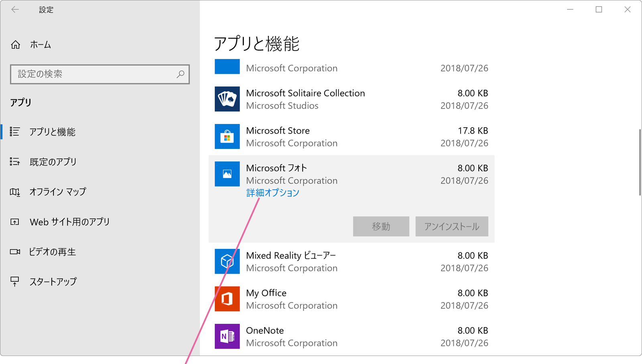Minimize the Settings window
Screen dimensions: 642x364
pyautogui.click(x=570, y=10)
